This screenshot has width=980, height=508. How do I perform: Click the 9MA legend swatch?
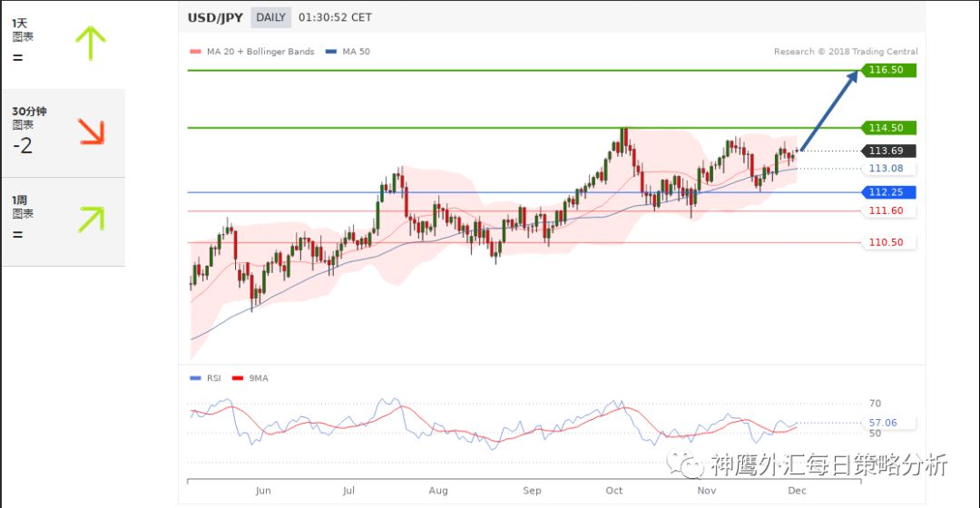pos(238,378)
